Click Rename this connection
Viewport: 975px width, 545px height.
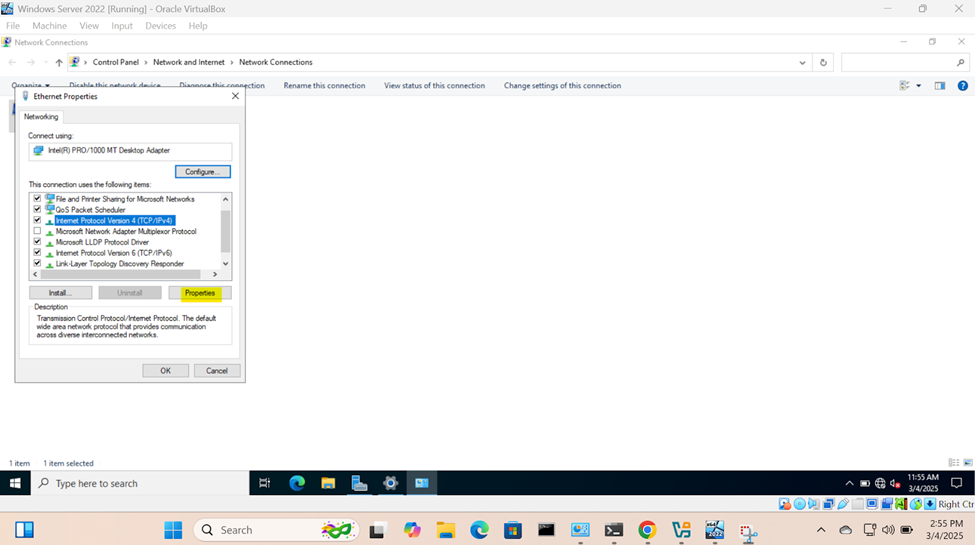click(x=324, y=86)
